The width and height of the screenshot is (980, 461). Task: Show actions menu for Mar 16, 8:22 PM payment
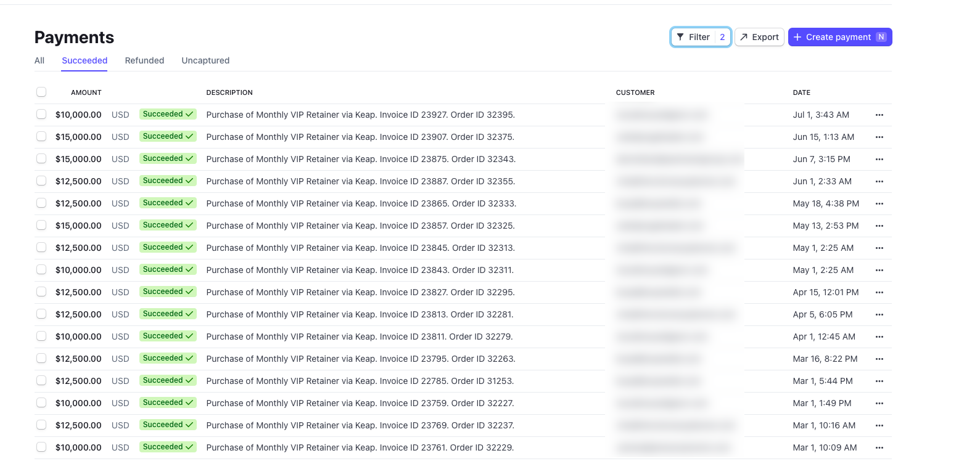(x=879, y=359)
